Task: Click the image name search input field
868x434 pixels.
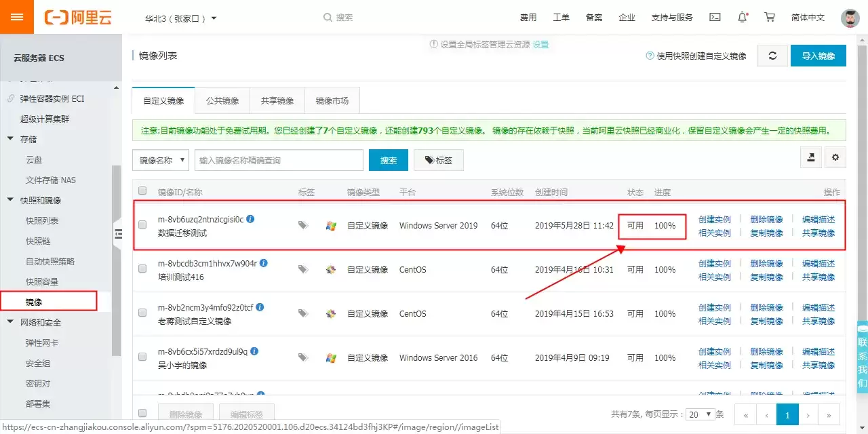Action: click(279, 160)
